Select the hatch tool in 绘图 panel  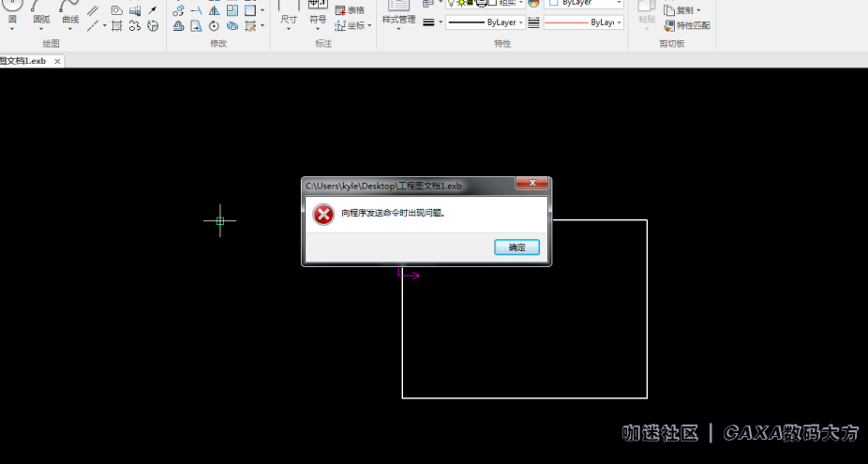pos(117,25)
